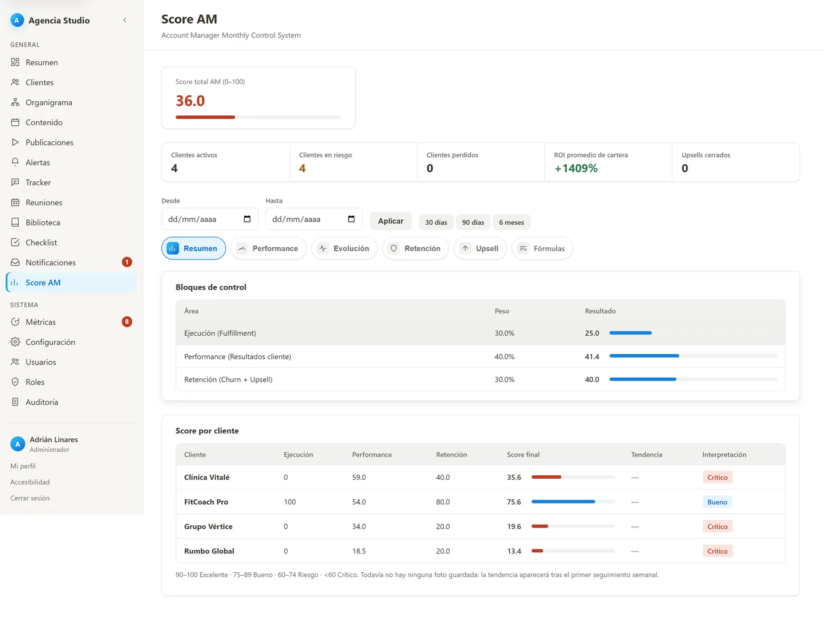824x644 pixels.
Task: Open Tracker in the sidebar
Action: tap(71, 182)
